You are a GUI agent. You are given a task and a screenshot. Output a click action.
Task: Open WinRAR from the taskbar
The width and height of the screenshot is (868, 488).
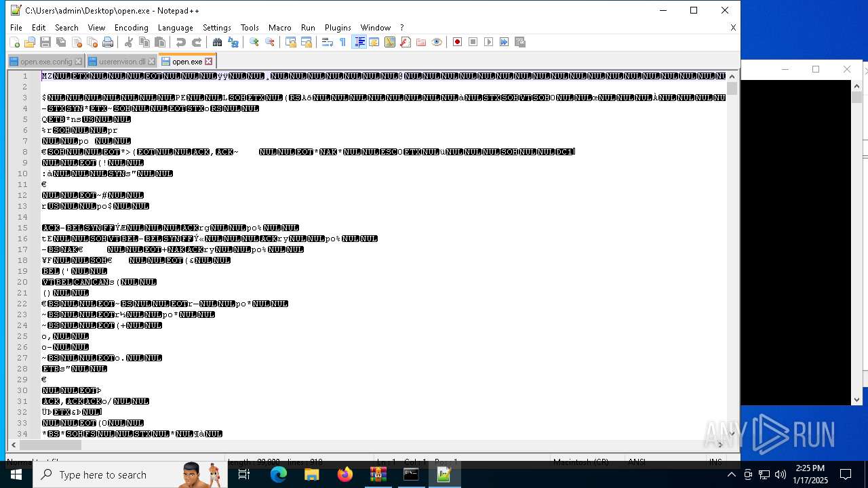(378, 474)
